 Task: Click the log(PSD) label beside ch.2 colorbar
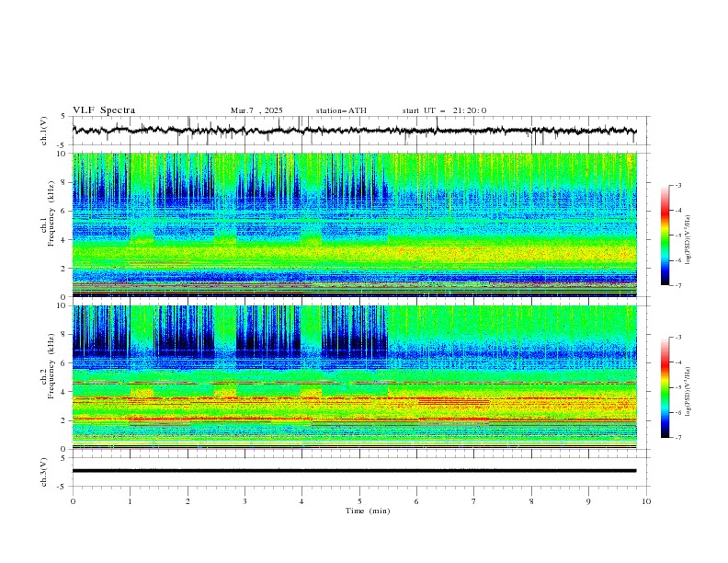(688, 391)
